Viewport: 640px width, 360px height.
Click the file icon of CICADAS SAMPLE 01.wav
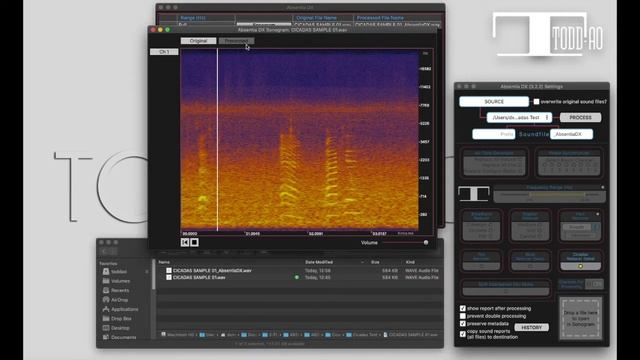(x=169, y=277)
